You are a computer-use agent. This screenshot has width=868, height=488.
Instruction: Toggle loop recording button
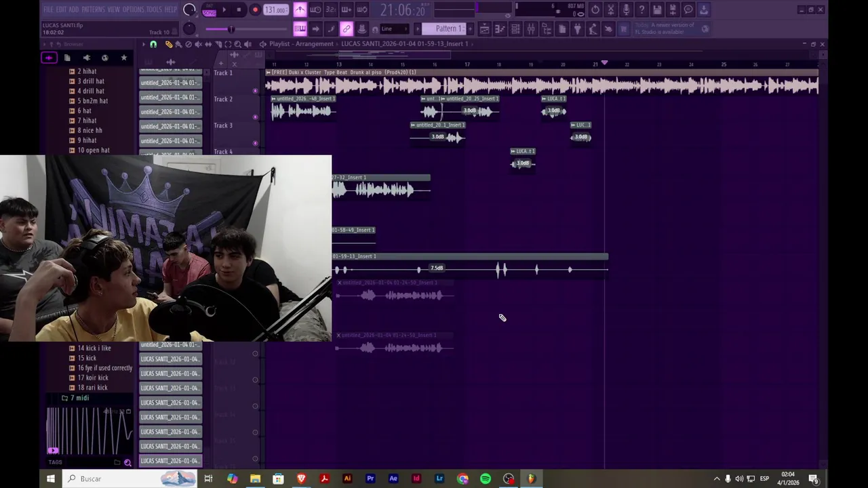tap(362, 9)
